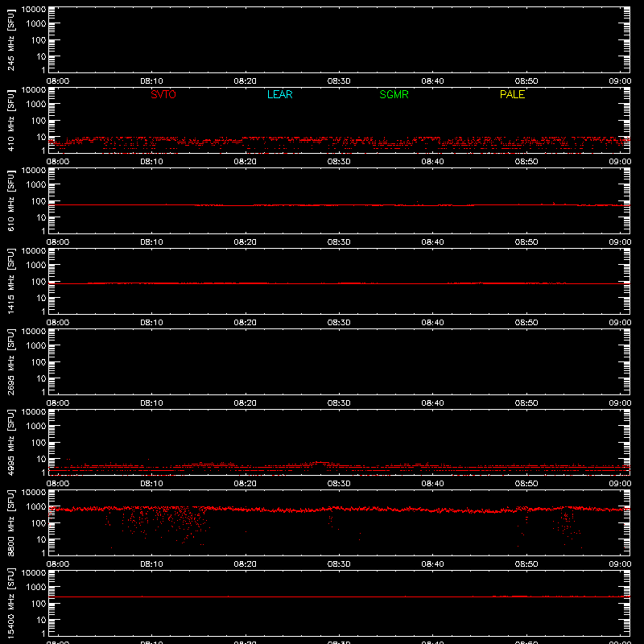
Task: Click the flat red trace in 1415 MHz panel
Action: click(339, 283)
